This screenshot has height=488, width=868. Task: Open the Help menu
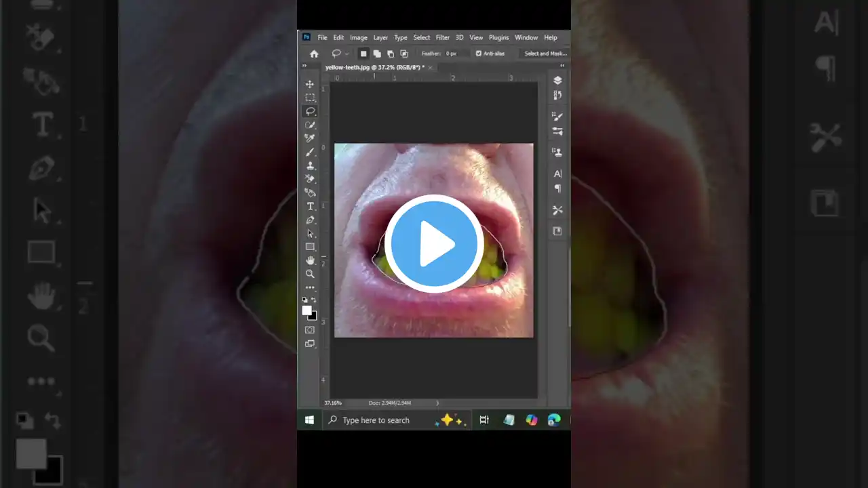click(x=551, y=38)
